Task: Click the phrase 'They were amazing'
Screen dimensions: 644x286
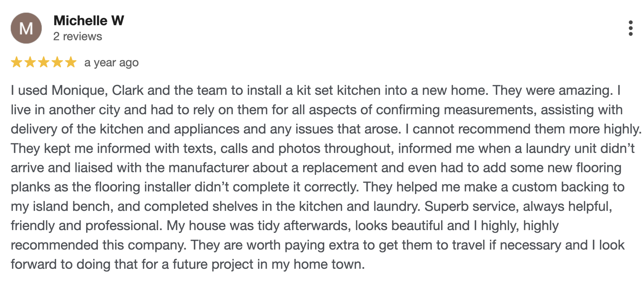Action: coord(553,91)
